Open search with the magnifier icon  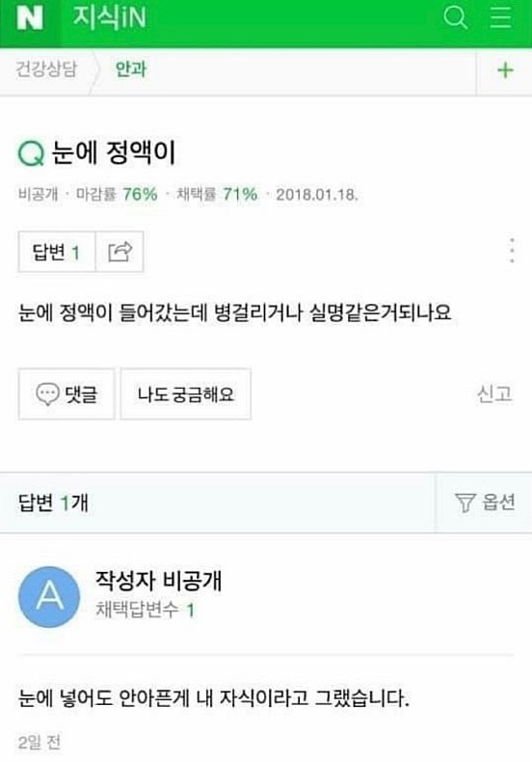point(455,18)
